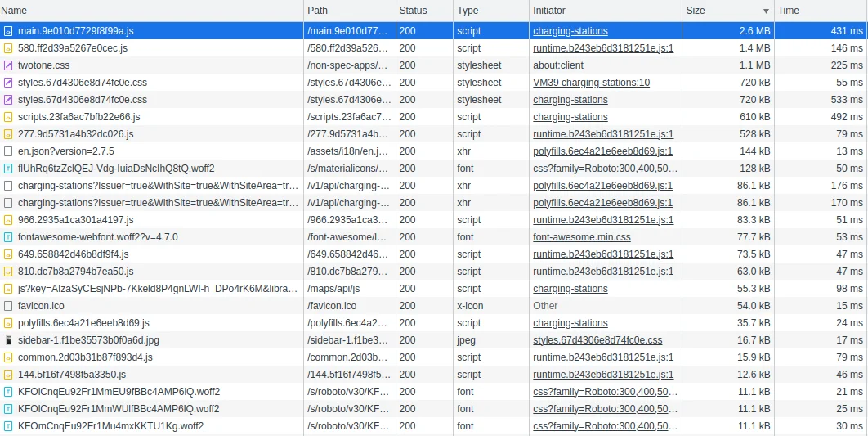This screenshot has height=436, width=868.
Task: Click the sort arrow in the Size column
Action: click(766, 11)
